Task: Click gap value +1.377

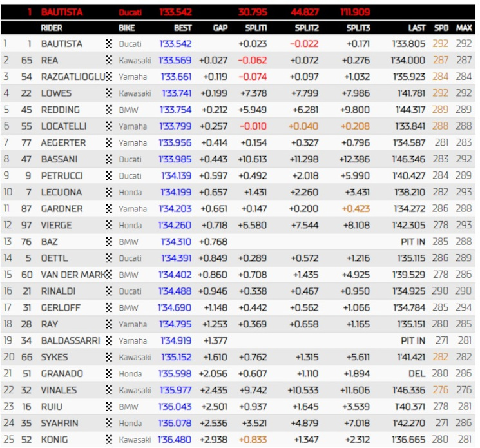Action: pos(215,341)
